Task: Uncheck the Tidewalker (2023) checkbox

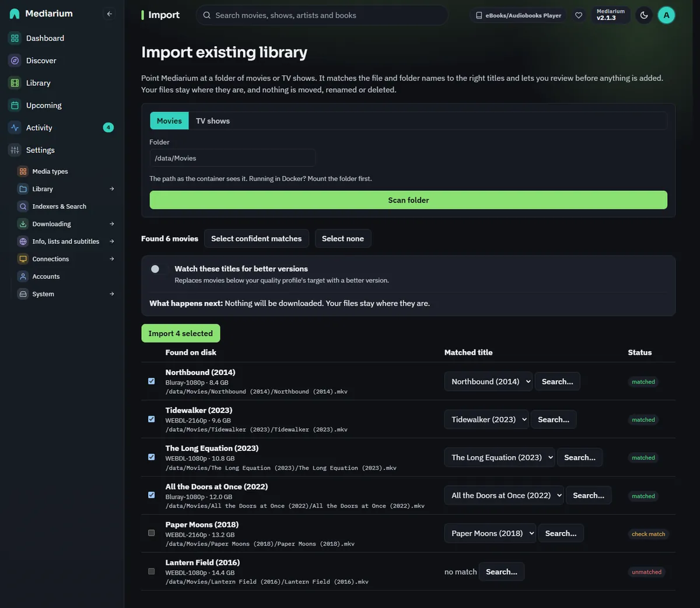Action: tap(151, 419)
